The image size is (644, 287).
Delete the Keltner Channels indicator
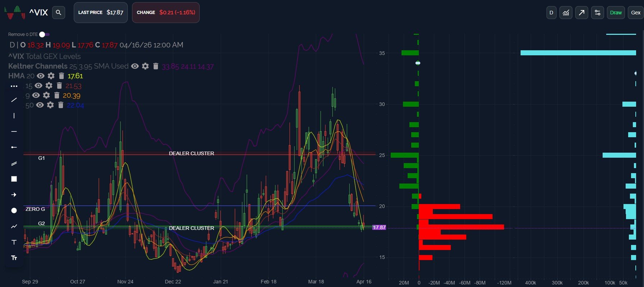(155, 66)
